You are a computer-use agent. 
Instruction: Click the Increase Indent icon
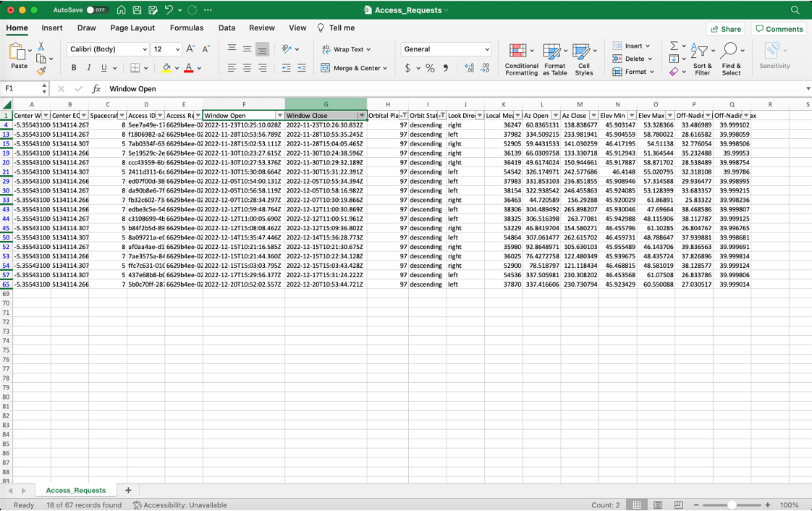[301, 68]
